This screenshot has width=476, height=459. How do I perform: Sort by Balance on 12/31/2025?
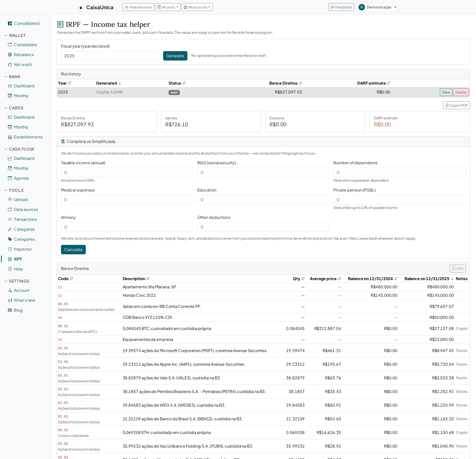coord(429,279)
